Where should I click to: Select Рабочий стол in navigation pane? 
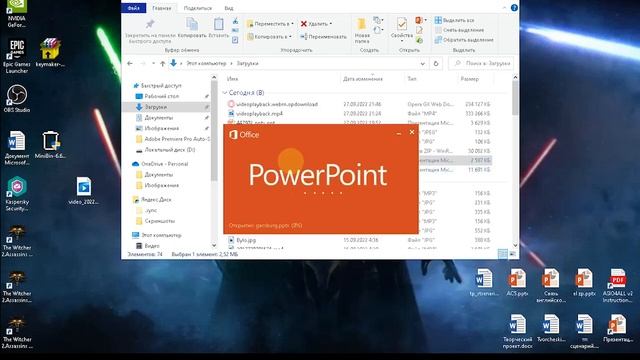point(158,96)
